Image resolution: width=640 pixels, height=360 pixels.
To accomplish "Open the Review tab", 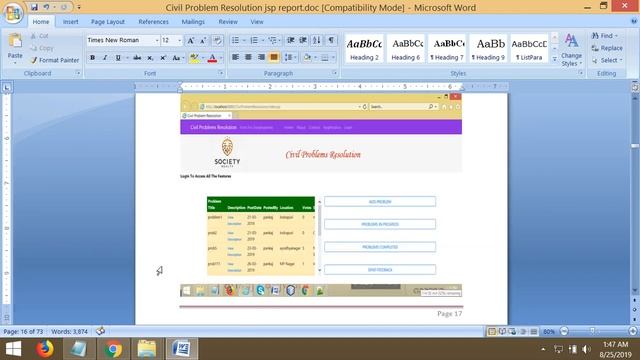I will [228, 22].
